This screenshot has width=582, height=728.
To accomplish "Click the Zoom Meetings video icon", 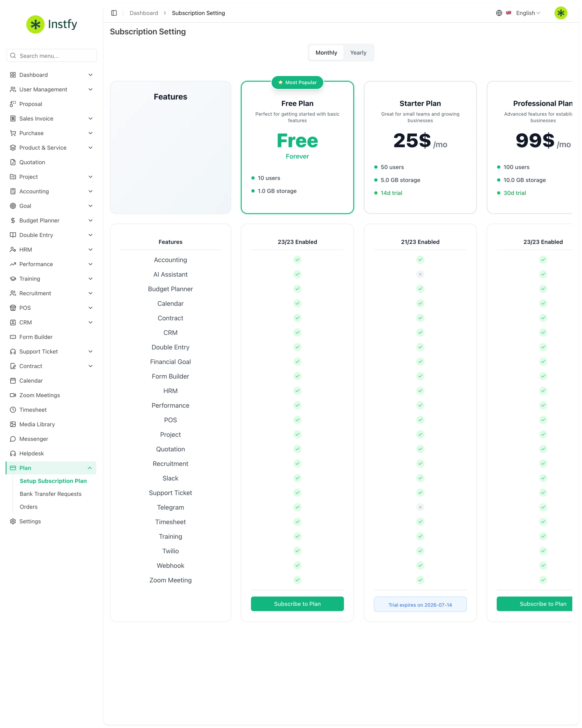I will [13, 395].
